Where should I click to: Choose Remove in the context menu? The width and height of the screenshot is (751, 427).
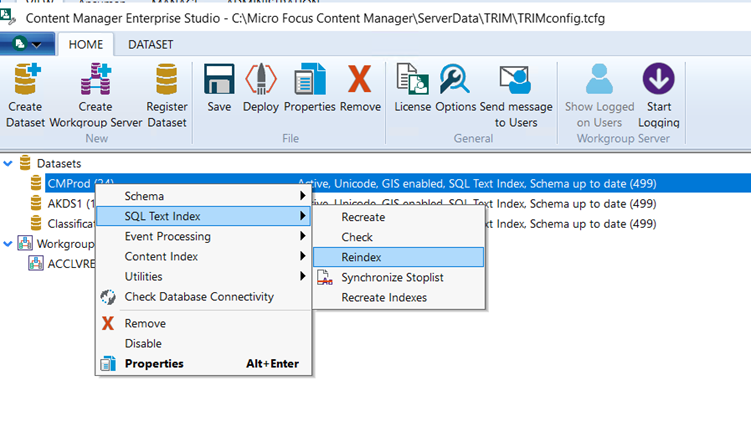pos(204,323)
